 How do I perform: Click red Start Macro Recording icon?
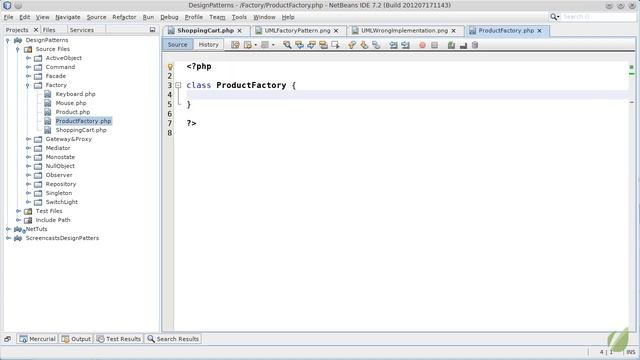(422, 45)
